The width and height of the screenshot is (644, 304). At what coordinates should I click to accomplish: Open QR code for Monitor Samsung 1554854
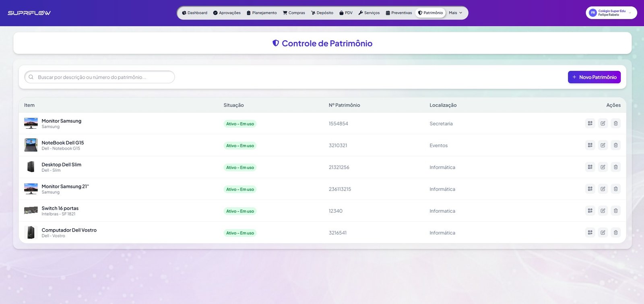590,123
